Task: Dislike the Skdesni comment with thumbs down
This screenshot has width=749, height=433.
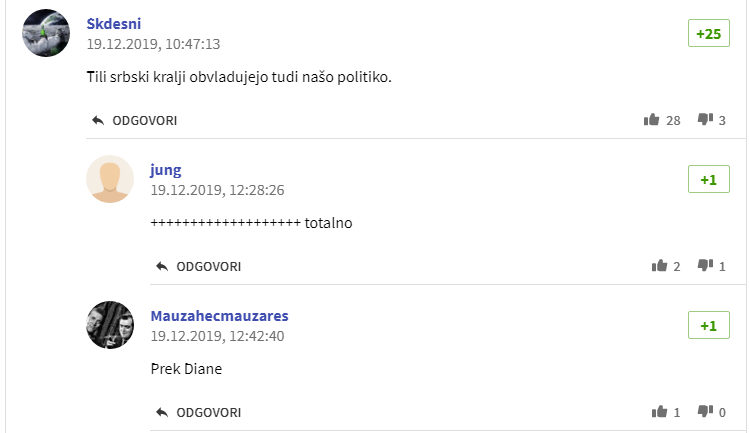Action: pyautogui.click(x=704, y=120)
